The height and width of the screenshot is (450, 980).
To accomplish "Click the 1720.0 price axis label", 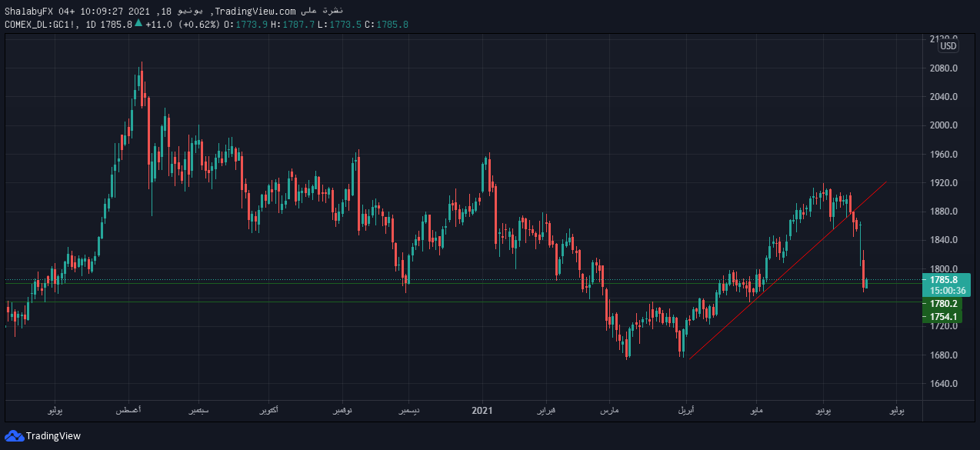I will 943,326.
